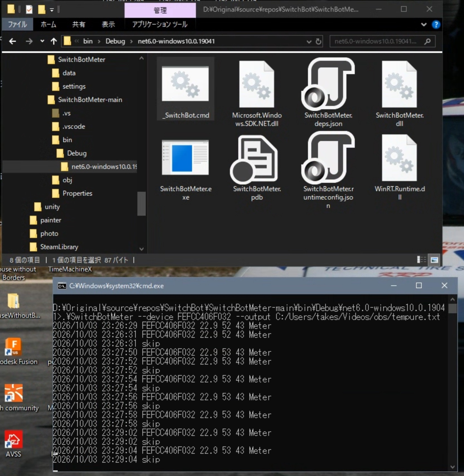Open recent locations dropdown arrow
The image size is (464, 476).
point(42,41)
